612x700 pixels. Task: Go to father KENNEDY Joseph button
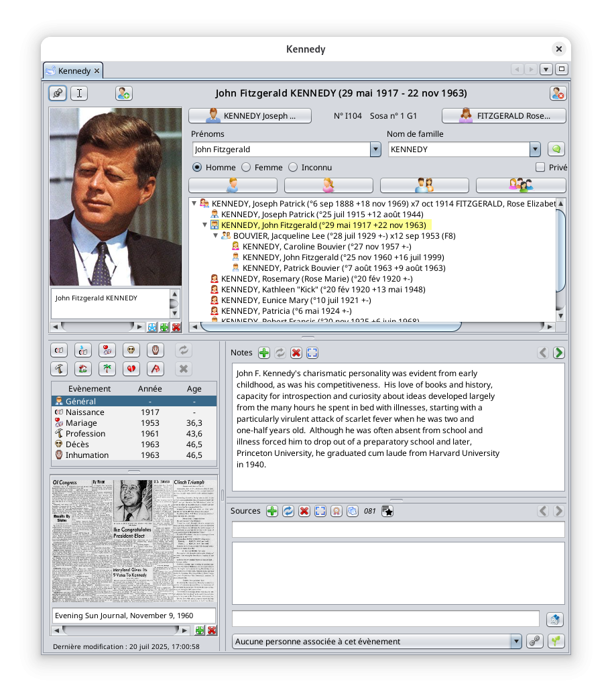pos(250,115)
